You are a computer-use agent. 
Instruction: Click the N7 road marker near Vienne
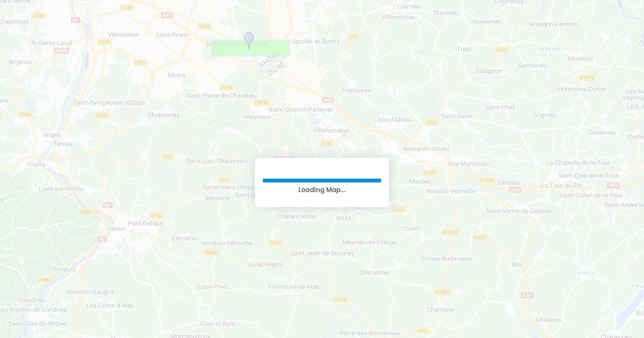(x=108, y=205)
